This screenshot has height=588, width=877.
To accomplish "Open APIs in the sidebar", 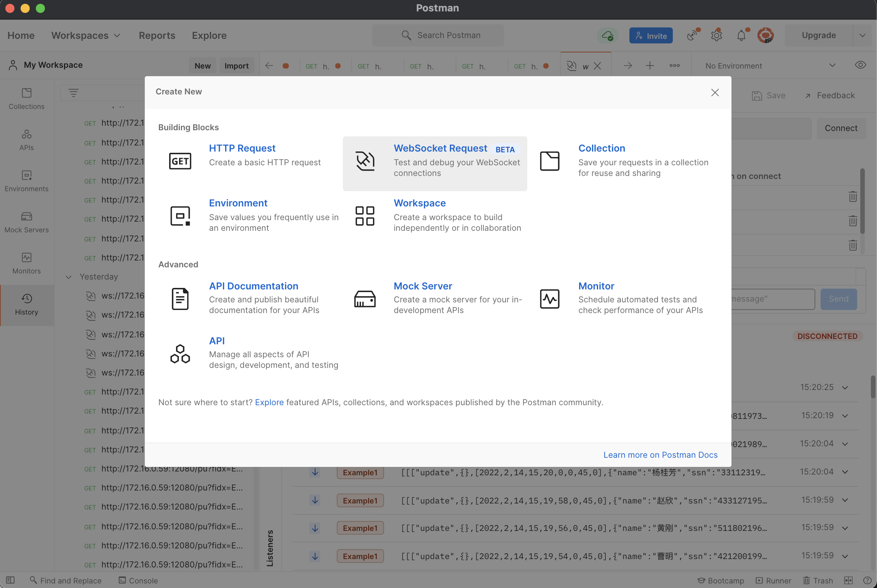I will coord(27,140).
